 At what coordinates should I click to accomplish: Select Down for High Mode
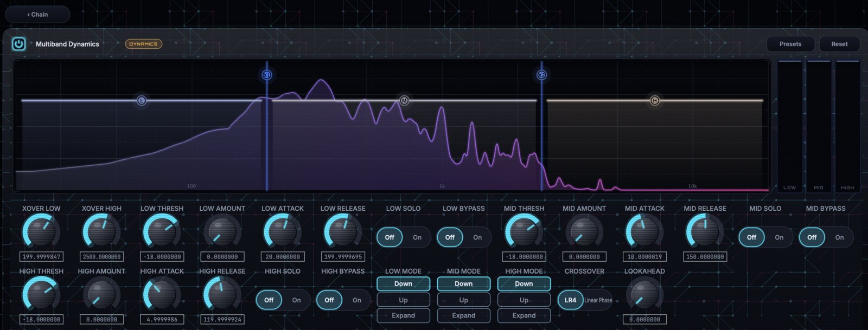click(x=524, y=283)
